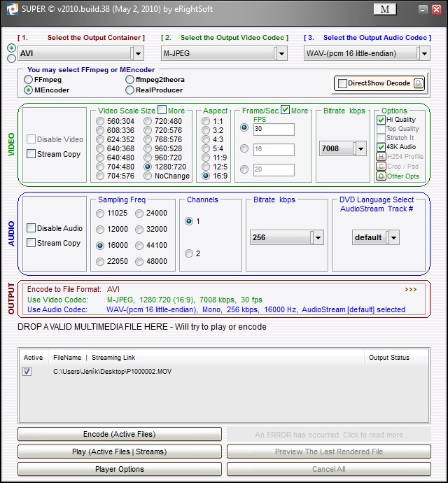Click Encode (Active Files) button
448x483 pixels.
click(119, 435)
